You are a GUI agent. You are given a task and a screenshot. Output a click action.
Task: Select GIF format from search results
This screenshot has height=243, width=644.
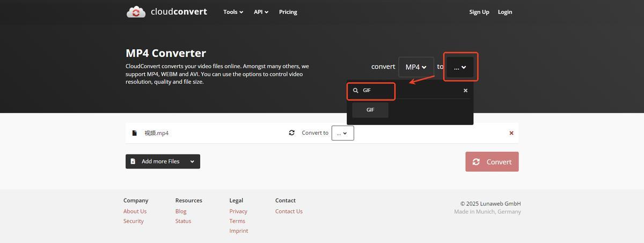pyautogui.click(x=370, y=110)
